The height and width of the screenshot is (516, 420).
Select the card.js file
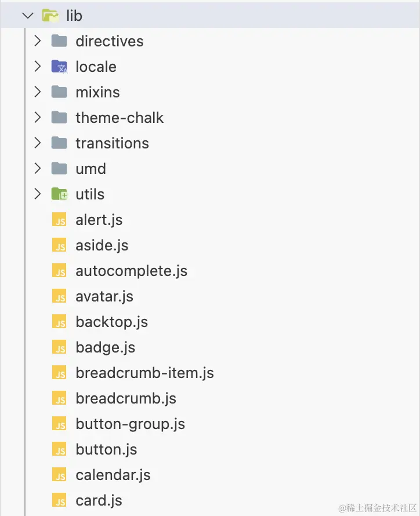(x=99, y=501)
